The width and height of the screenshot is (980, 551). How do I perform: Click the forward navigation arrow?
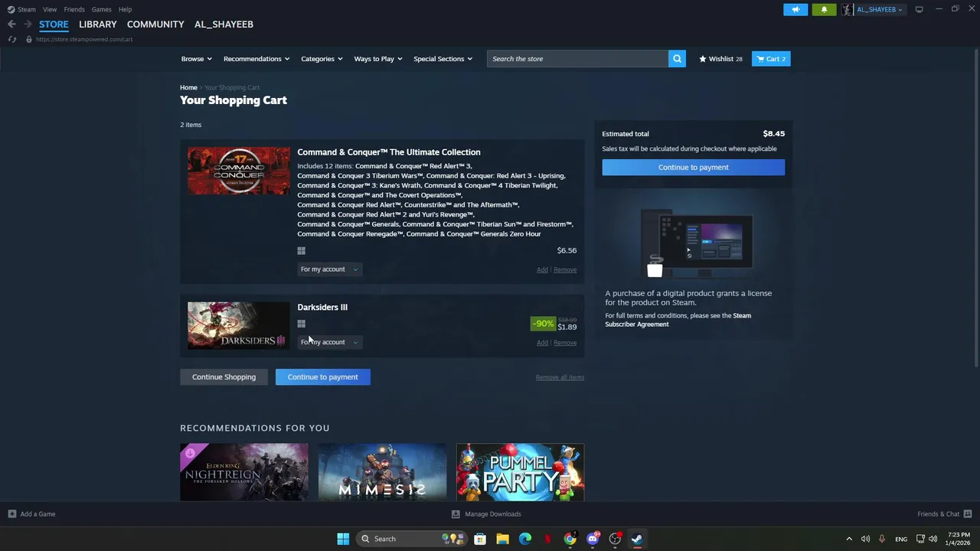(x=28, y=24)
